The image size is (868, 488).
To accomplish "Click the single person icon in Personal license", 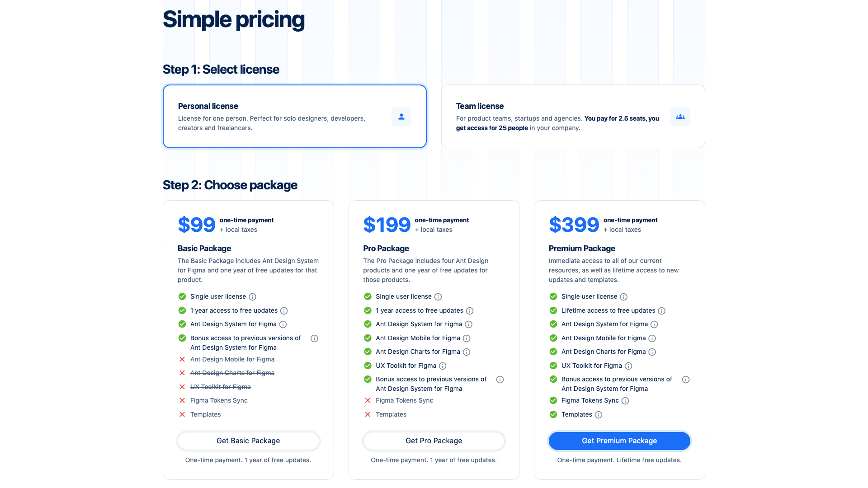I will pos(401,117).
